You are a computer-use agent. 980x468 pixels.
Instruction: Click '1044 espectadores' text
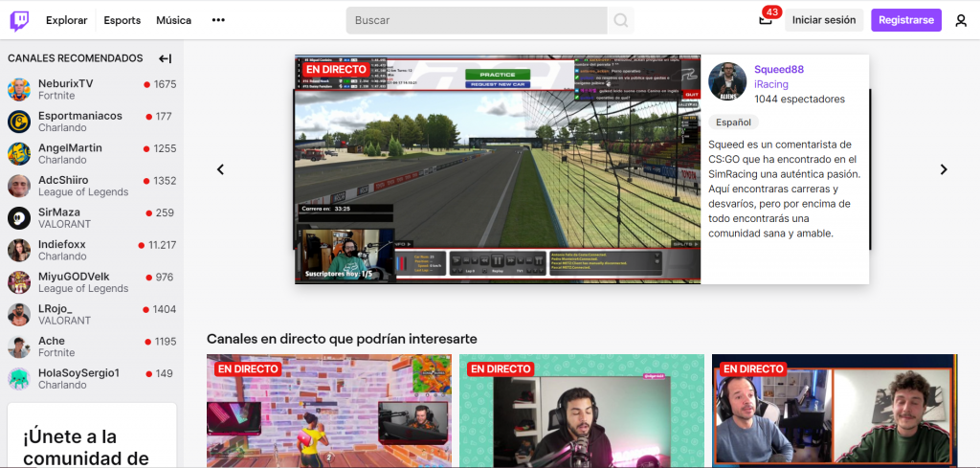click(x=799, y=100)
